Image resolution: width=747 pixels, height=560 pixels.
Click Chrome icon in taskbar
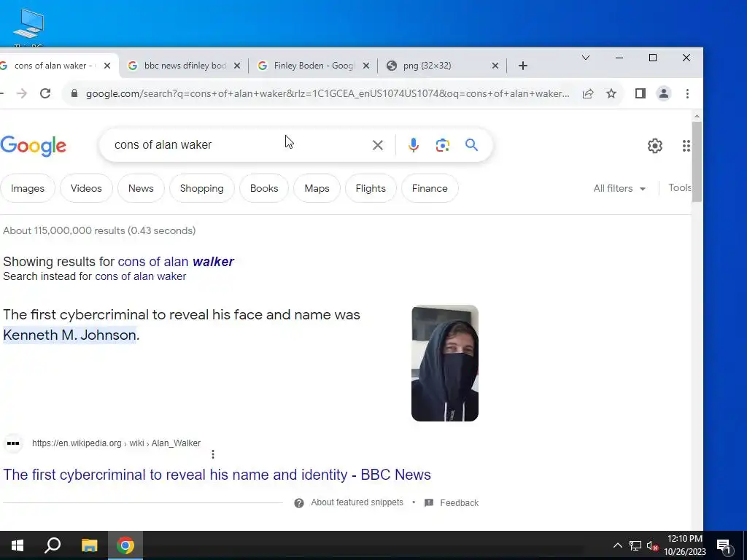point(125,545)
